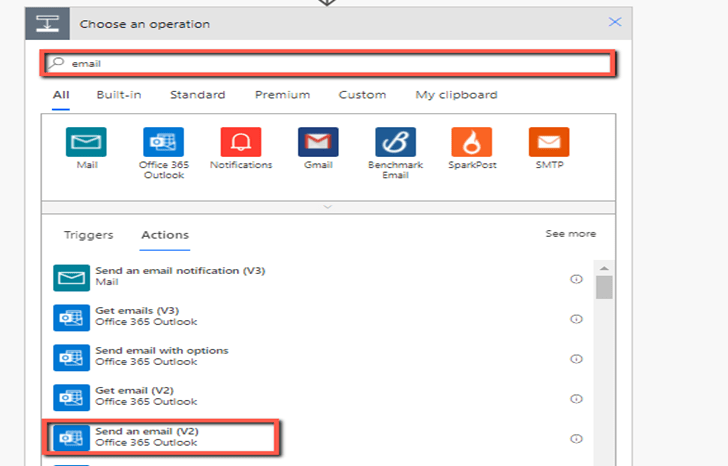Open the Premium connectors tab
The image size is (728, 466).
tap(282, 95)
